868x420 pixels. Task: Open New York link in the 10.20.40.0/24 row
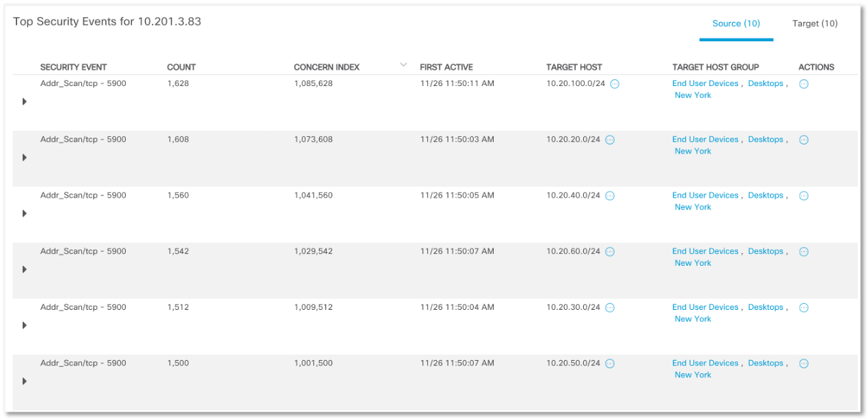click(693, 207)
